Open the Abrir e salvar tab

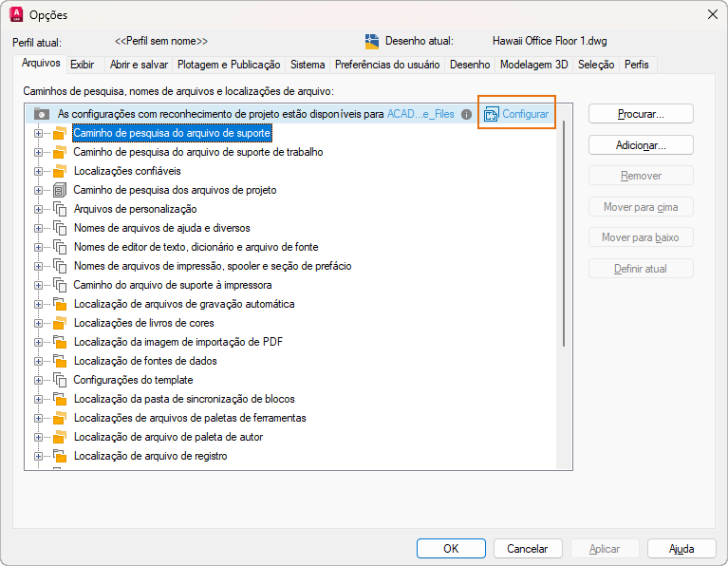point(139,65)
